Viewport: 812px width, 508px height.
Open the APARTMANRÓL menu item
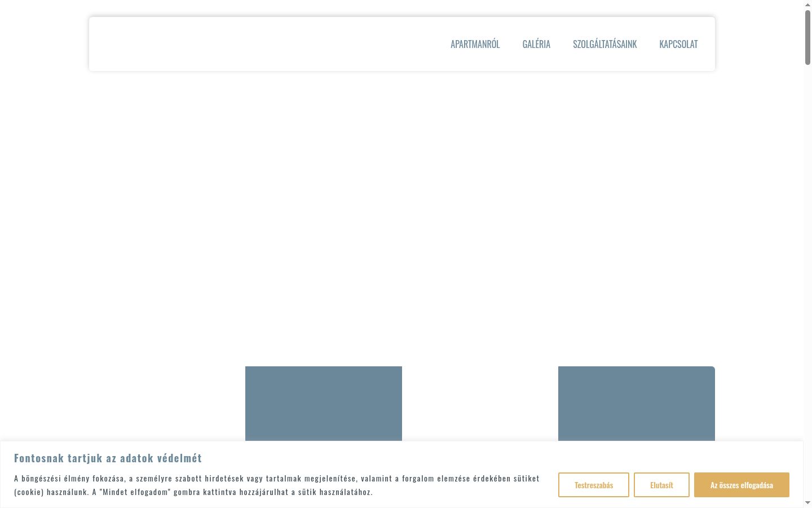click(x=475, y=44)
